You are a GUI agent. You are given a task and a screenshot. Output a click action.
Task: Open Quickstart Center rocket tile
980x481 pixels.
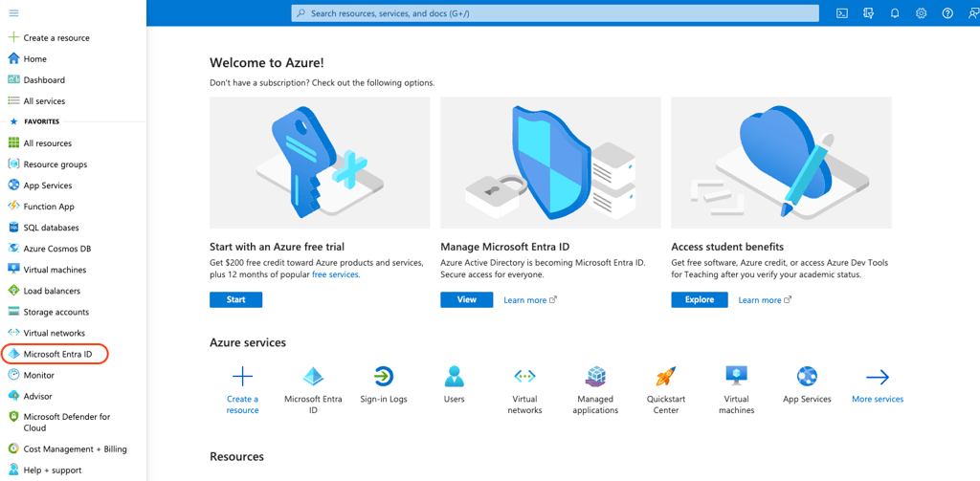(666, 390)
